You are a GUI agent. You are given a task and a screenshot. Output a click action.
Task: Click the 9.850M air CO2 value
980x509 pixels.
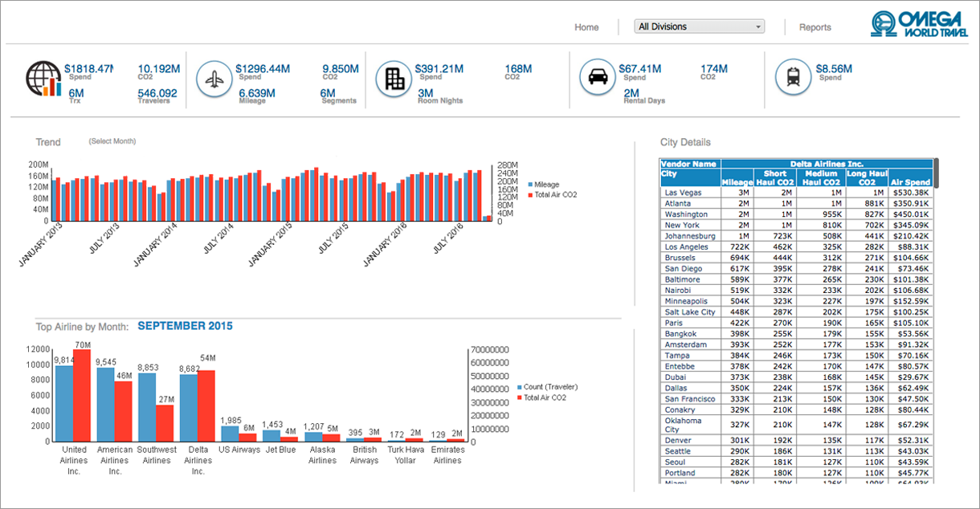[x=341, y=69]
